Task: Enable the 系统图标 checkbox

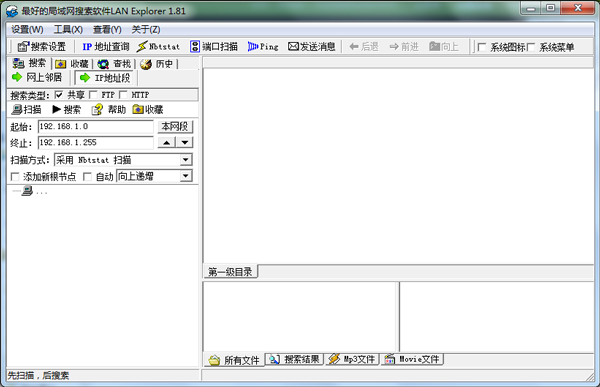Action: click(482, 47)
